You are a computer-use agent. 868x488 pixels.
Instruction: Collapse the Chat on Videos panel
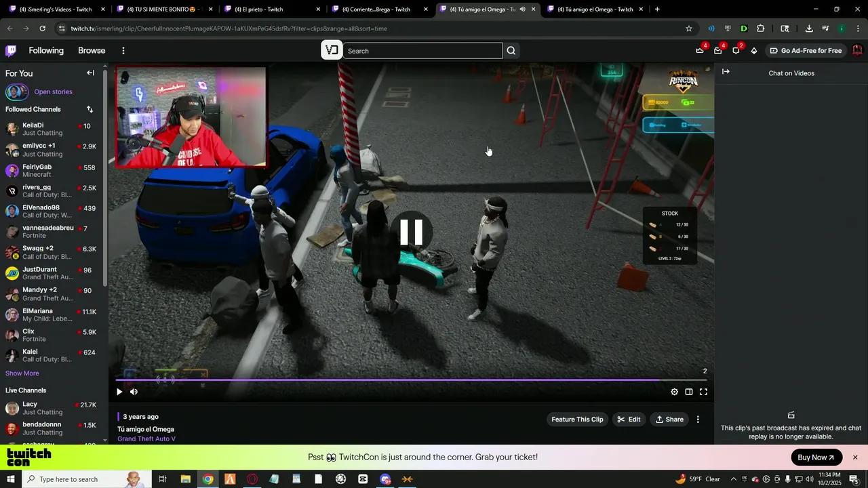point(726,72)
